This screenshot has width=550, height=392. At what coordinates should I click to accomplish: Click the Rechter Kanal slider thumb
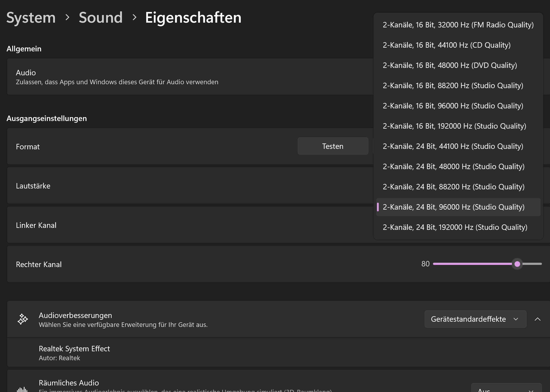[x=517, y=264]
